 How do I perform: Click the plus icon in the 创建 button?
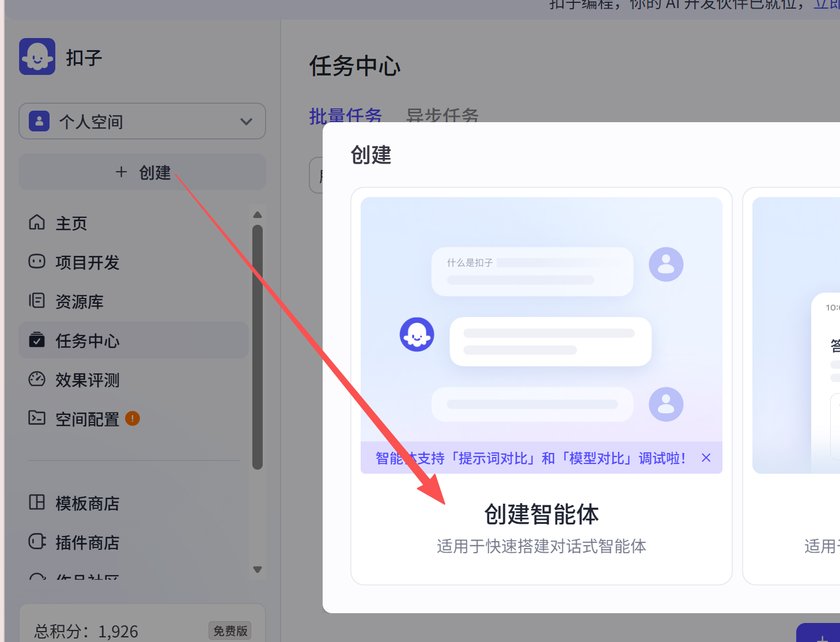(121, 172)
